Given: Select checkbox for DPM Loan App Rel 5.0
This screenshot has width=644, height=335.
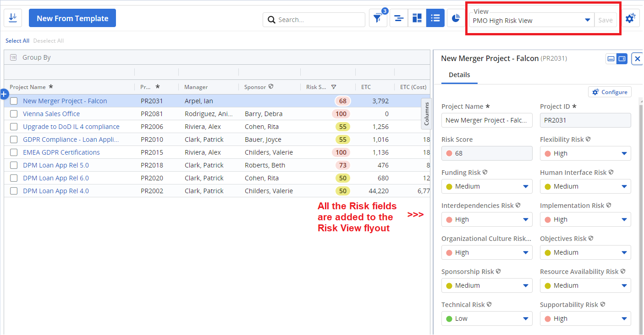Looking at the screenshot, I should point(14,165).
